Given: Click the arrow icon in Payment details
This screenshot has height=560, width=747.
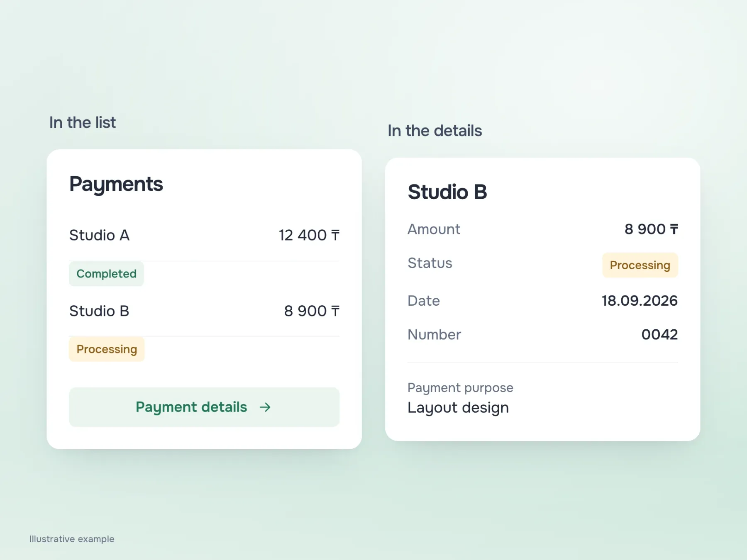Looking at the screenshot, I should pos(265,407).
